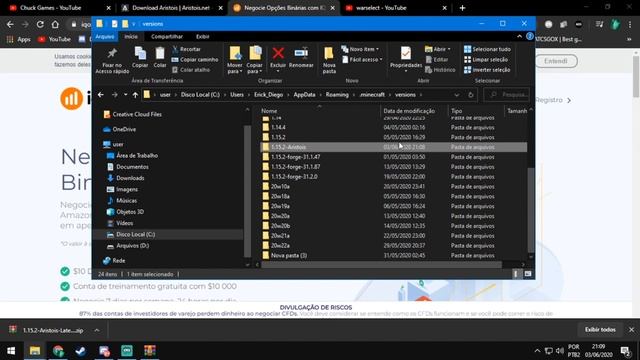Open the Steam icon in taskbar
Image resolution: width=640 pixels, height=360 pixels.
[x=81, y=351]
